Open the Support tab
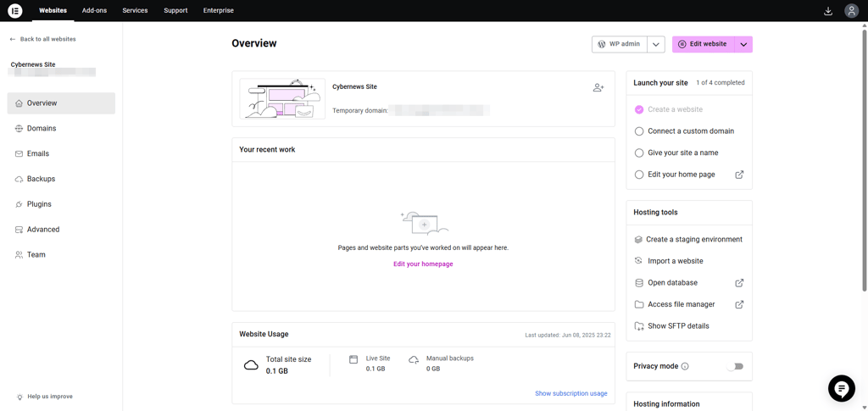868x411 pixels. [x=175, y=10]
